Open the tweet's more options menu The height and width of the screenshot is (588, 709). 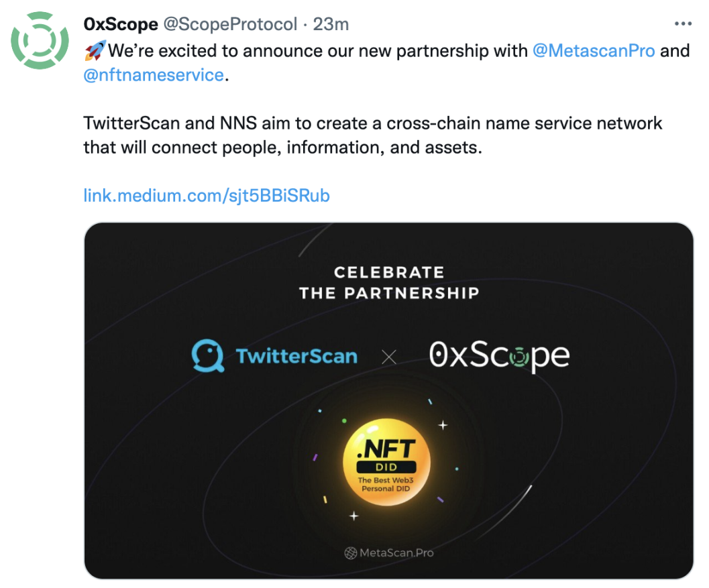click(x=682, y=24)
